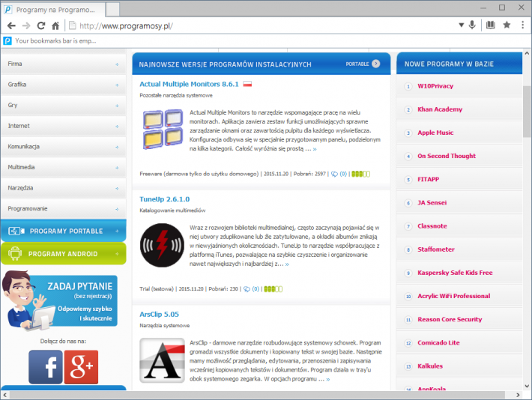
Task: Open the Classnote link
Action: tap(432, 226)
